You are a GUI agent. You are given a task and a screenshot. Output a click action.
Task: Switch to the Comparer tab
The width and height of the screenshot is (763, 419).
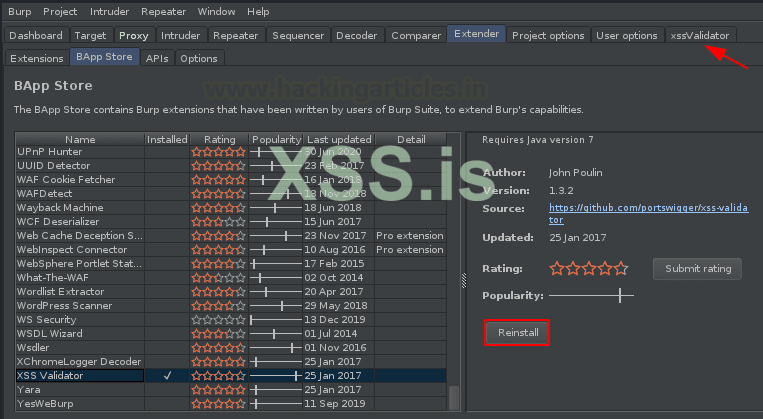click(416, 36)
